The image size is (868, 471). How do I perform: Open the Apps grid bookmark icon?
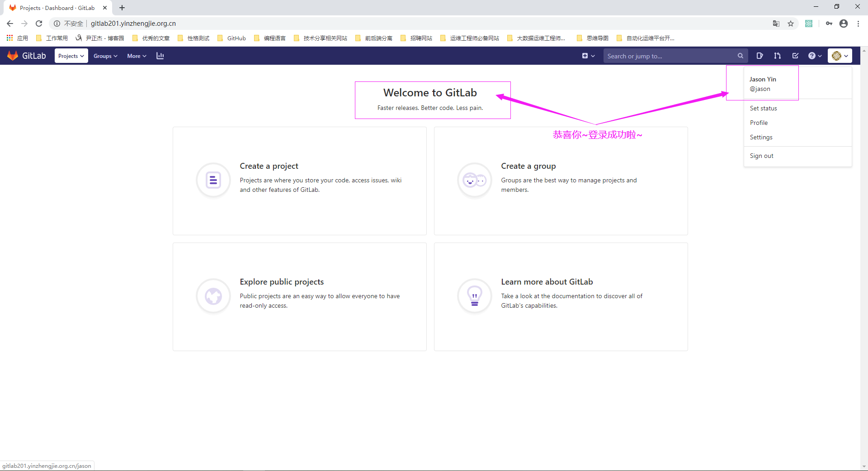point(9,38)
